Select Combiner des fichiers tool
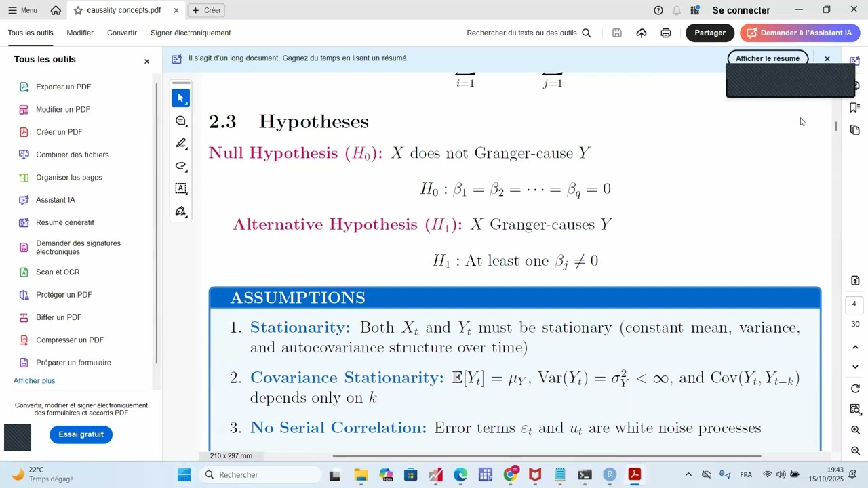868x488 pixels. tap(73, 155)
